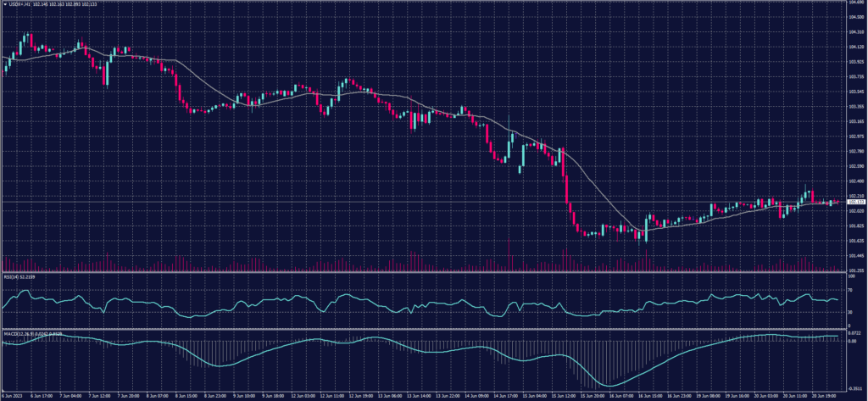Click the RSI 30 level label
Screen dimensions: 868x401
(850, 312)
